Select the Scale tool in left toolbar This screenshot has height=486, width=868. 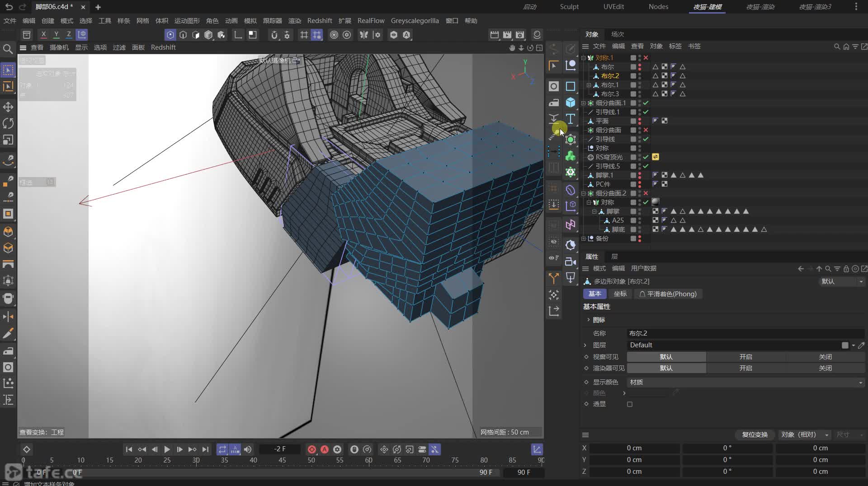pos(8,140)
